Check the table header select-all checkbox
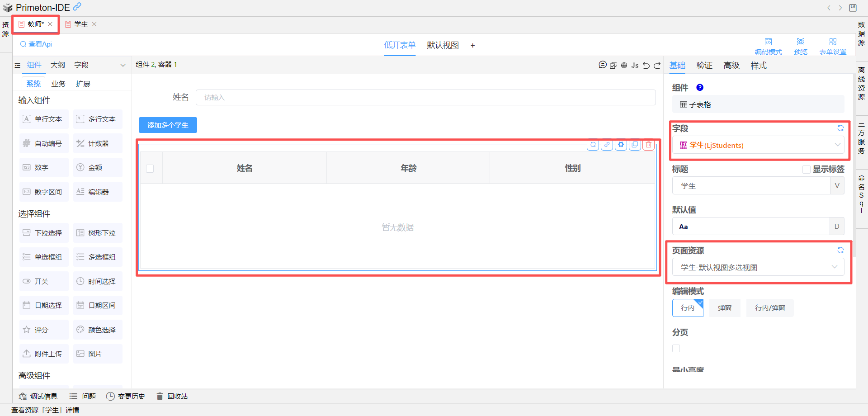 (150, 169)
